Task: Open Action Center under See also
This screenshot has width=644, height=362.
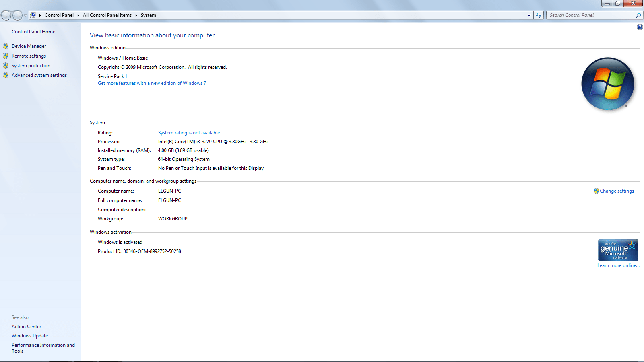Action: (x=26, y=327)
